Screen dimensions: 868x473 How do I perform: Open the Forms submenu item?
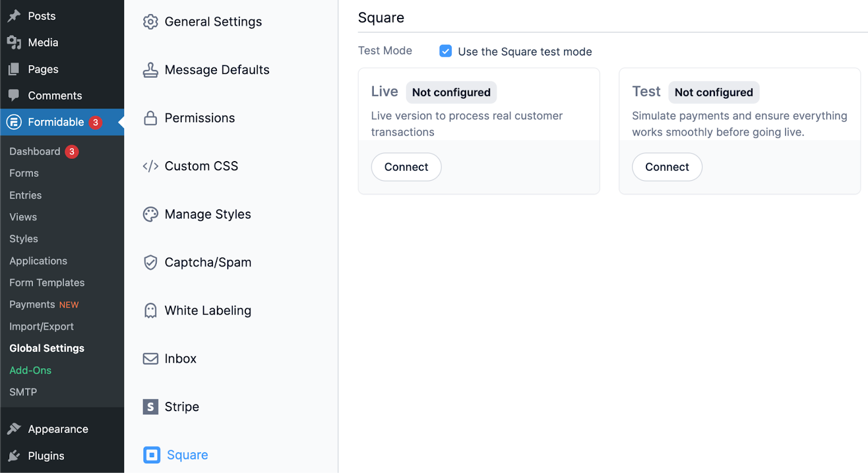24,173
